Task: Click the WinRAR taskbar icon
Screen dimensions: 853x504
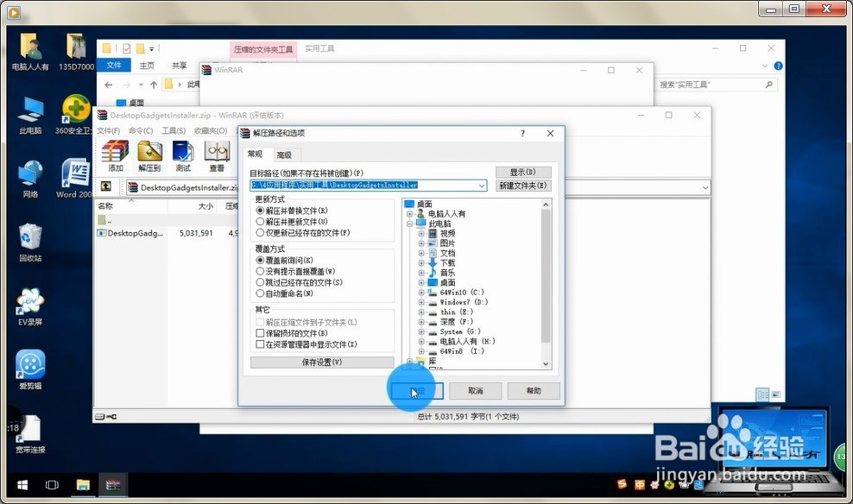Action: click(113, 485)
